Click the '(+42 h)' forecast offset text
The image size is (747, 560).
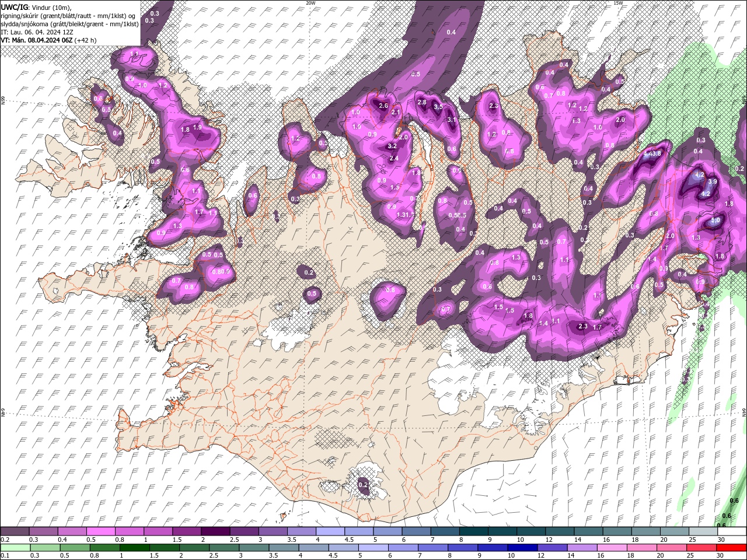(86, 40)
